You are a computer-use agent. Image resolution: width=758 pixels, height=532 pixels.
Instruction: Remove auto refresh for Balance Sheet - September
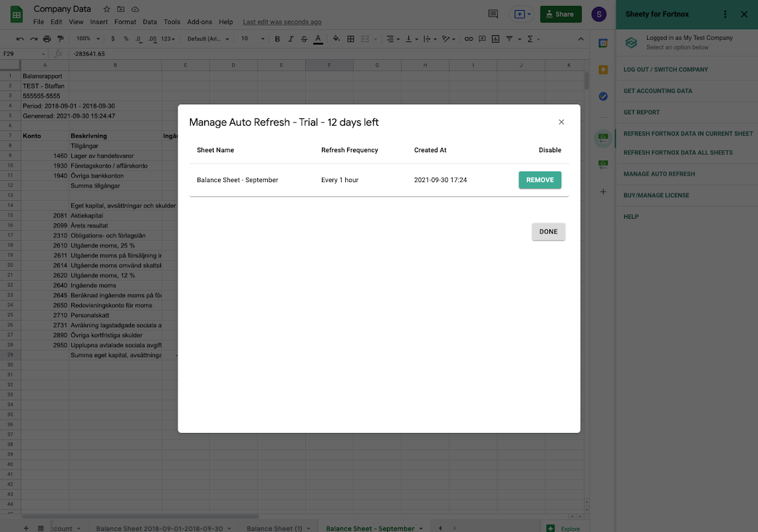(539, 180)
